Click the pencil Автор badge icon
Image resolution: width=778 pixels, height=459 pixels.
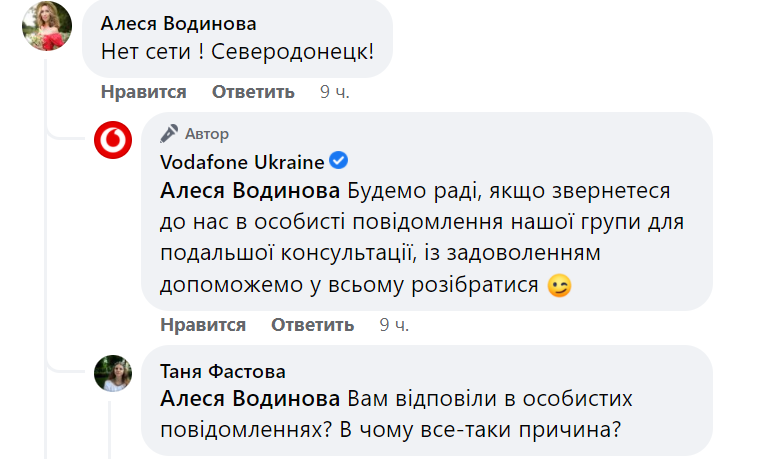(169, 134)
